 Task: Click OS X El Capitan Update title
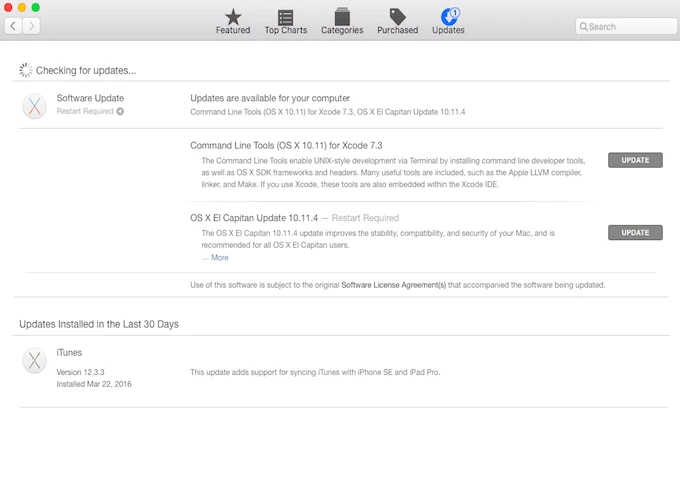(254, 218)
